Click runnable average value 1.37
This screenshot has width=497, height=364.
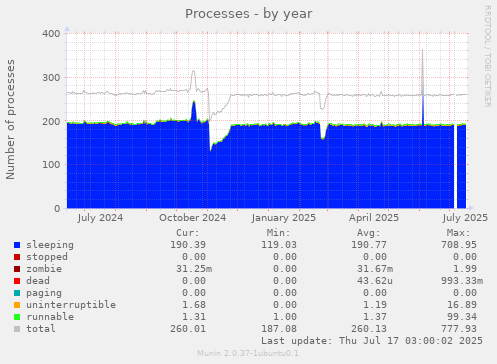click(x=375, y=317)
